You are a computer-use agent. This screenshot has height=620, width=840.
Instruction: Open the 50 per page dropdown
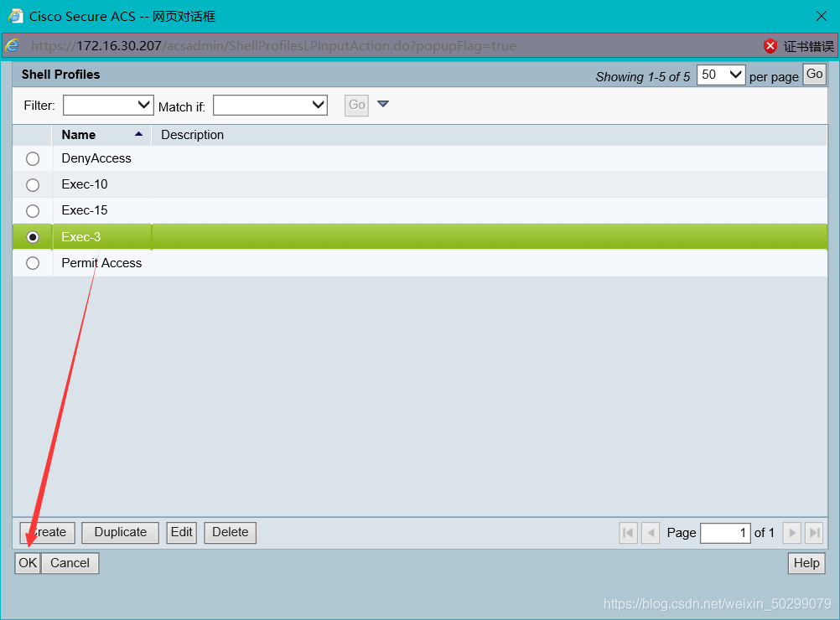click(x=720, y=75)
